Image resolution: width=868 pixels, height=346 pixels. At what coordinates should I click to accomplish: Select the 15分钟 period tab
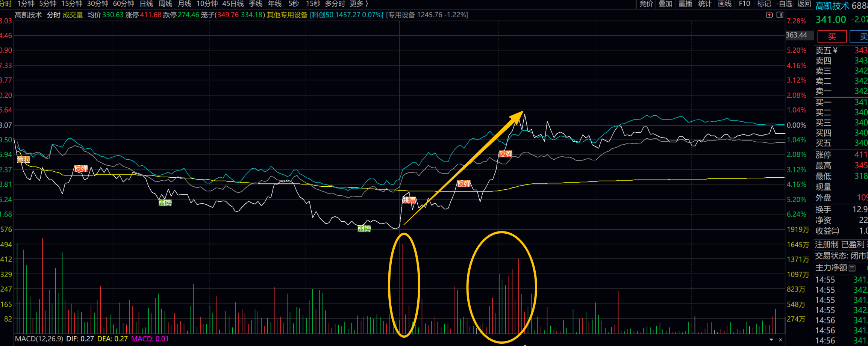72,4
